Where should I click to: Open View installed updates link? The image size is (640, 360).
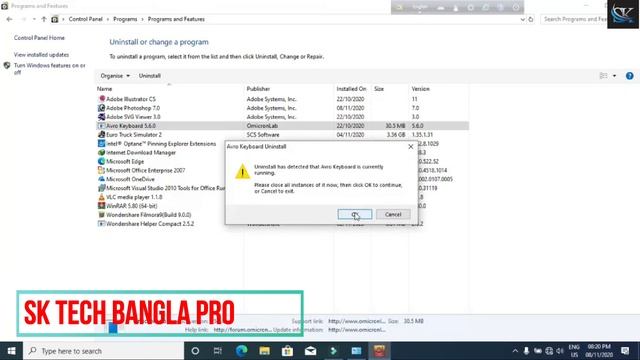coord(41,55)
